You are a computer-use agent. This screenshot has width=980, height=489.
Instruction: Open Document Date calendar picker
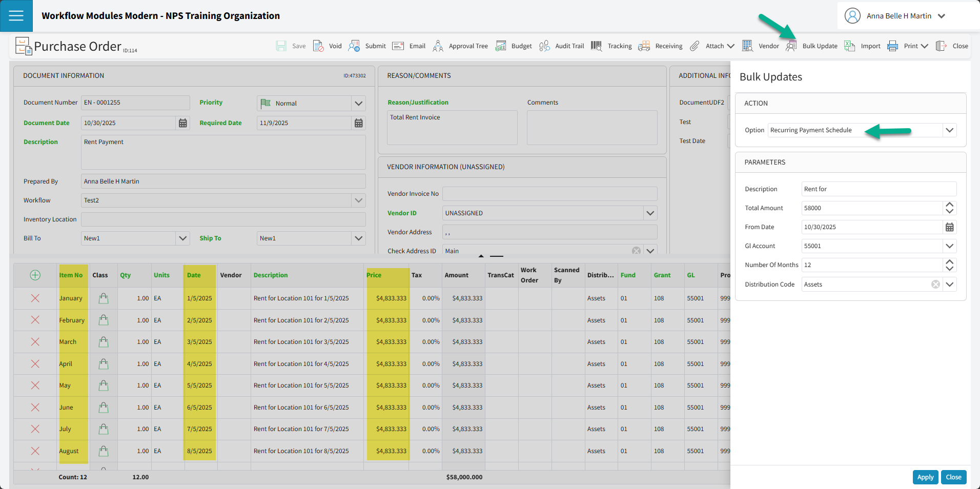point(182,123)
